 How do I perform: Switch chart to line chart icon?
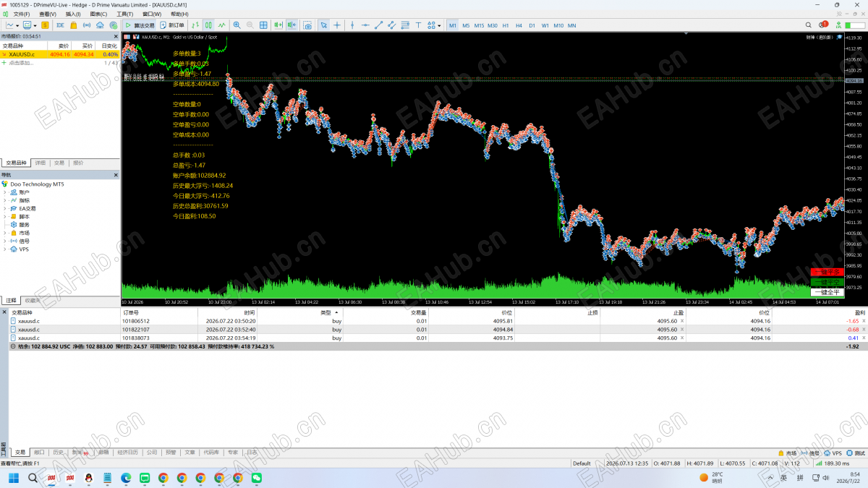221,25
